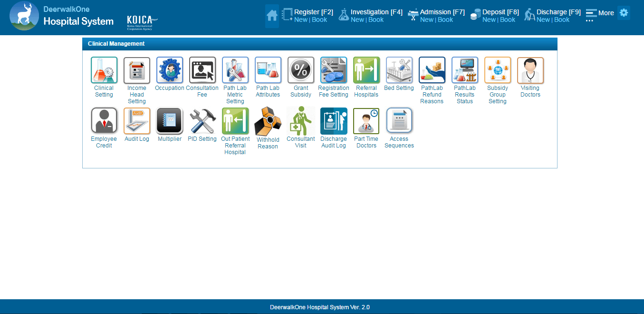Open Admission [F7] menu
Image resolution: width=644 pixels, height=314 pixels.
[x=442, y=12]
